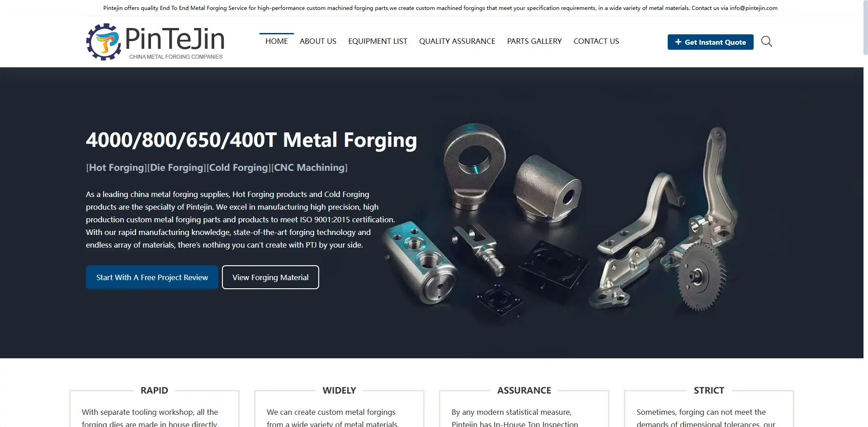Image resolution: width=868 pixels, height=427 pixels.
Task: Go to EQUIPMENT LIST
Action: (377, 41)
